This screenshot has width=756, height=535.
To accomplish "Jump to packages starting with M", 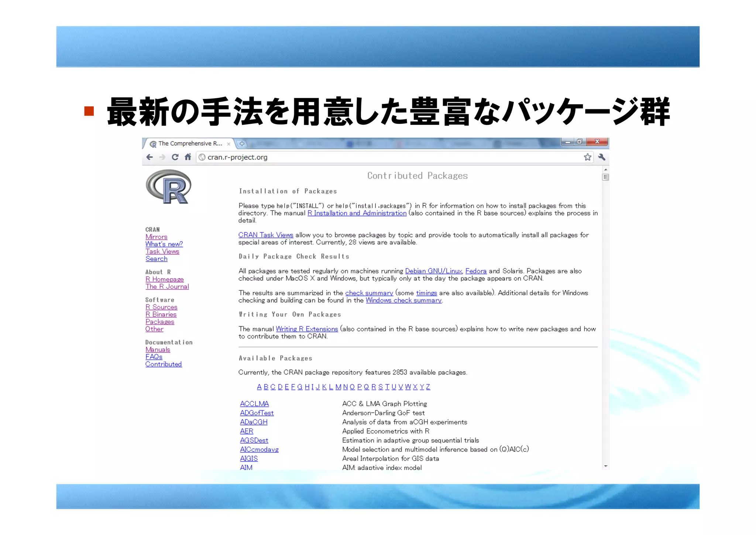I will click(338, 387).
